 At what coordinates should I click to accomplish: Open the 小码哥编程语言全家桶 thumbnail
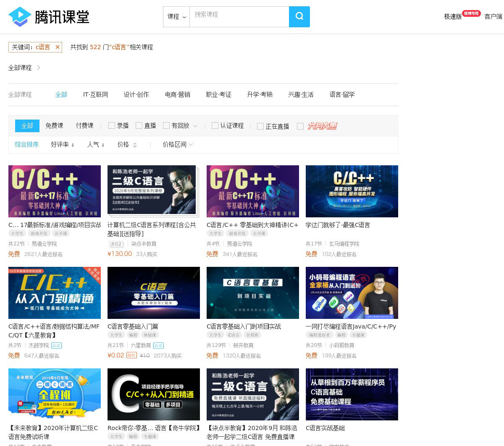click(352, 293)
